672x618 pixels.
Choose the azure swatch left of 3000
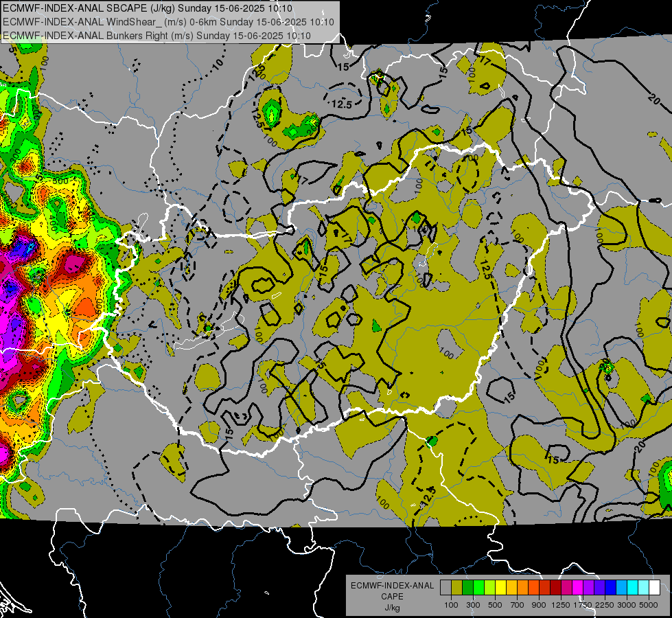click(x=621, y=588)
